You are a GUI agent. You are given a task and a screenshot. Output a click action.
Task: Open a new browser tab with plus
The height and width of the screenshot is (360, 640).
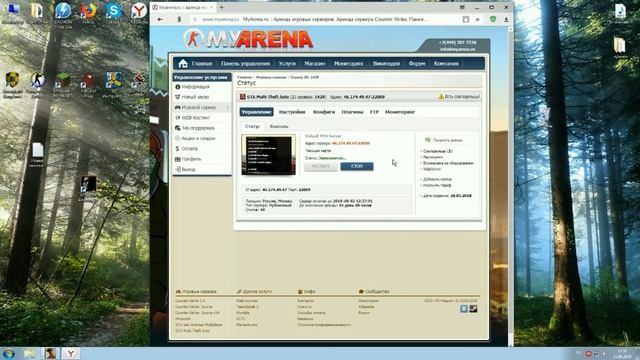pos(222,7)
